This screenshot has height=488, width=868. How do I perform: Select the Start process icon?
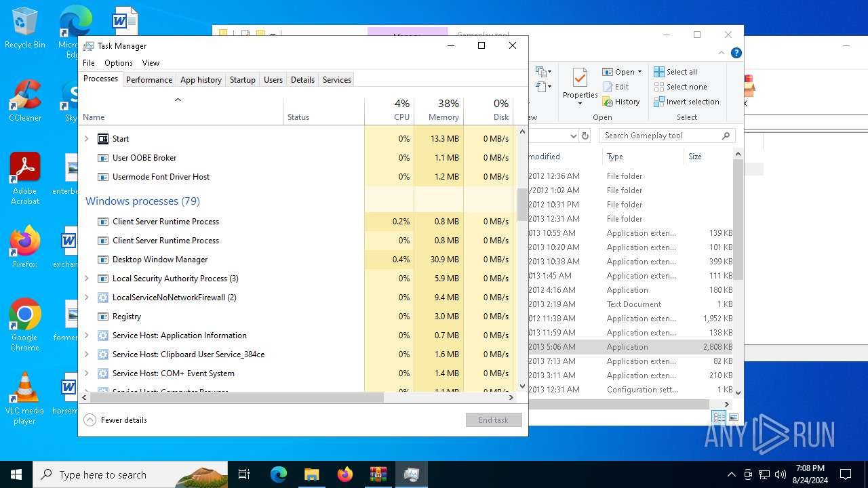pos(103,139)
